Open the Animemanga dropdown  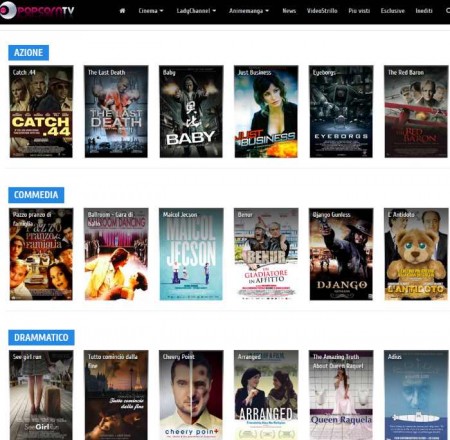pos(249,11)
